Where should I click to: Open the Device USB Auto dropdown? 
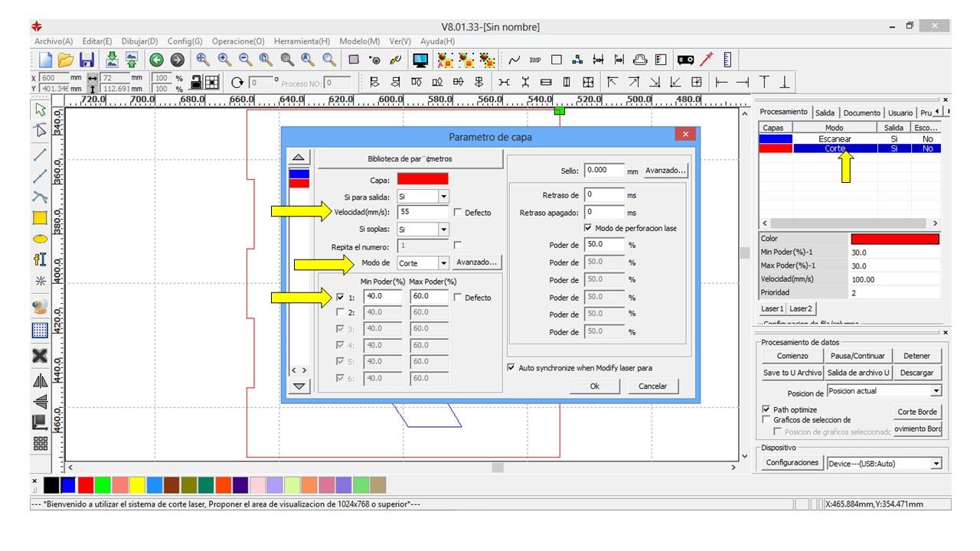935,464
